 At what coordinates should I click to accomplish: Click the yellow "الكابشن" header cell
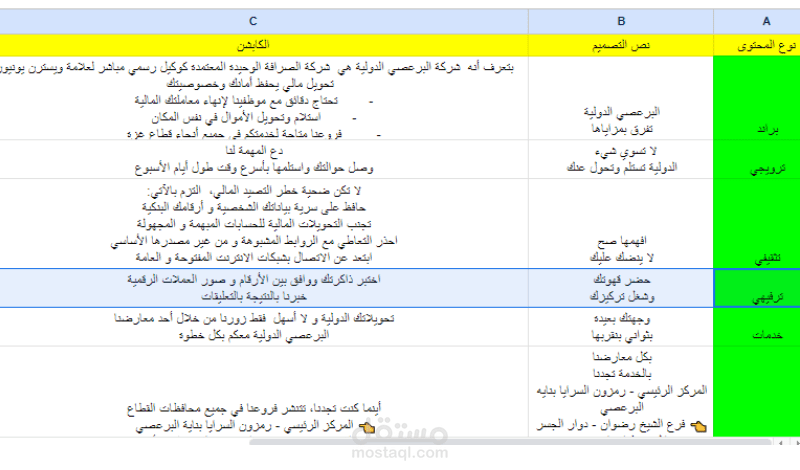pyautogui.click(x=264, y=45)
